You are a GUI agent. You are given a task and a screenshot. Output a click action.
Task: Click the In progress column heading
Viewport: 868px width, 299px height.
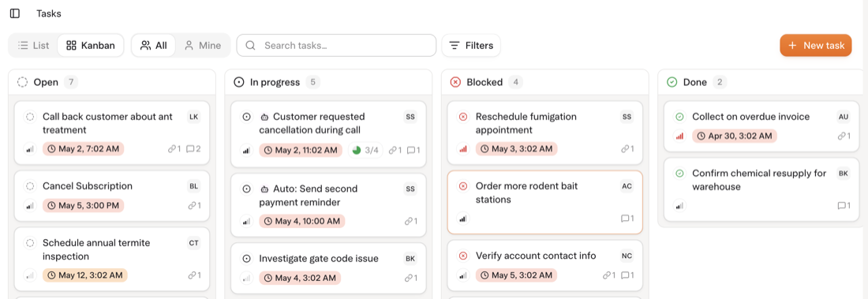275,83
